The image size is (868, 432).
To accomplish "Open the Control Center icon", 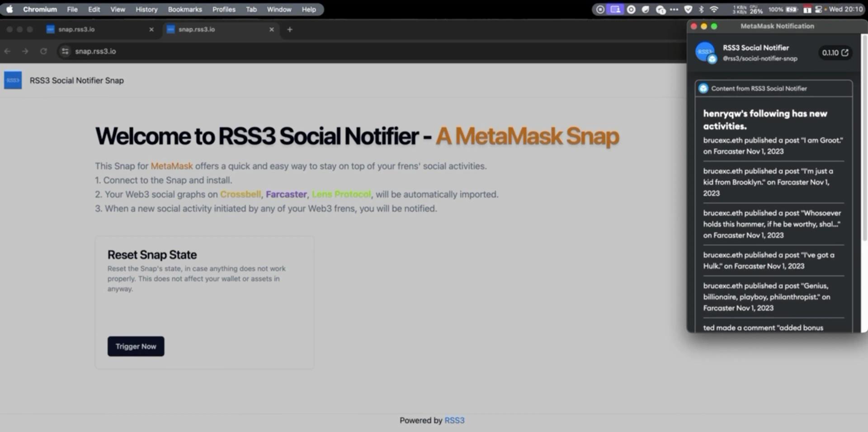I will coord(818,9).
